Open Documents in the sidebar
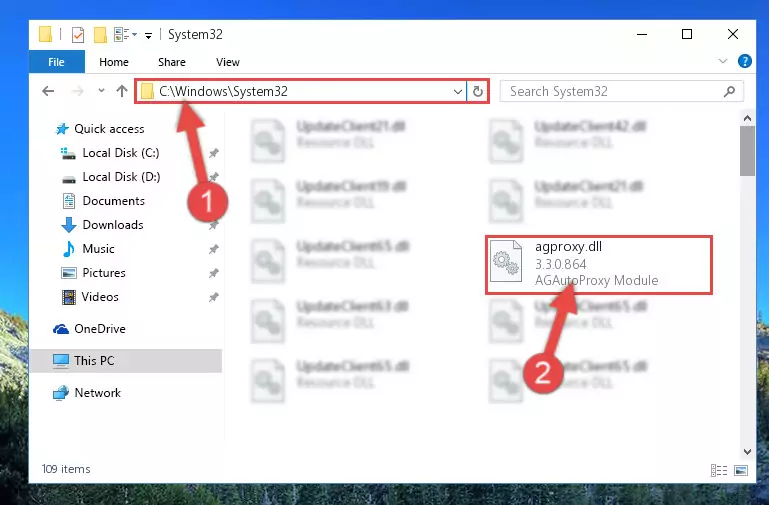Screen dimensions: 769x505 coord(113,201)
